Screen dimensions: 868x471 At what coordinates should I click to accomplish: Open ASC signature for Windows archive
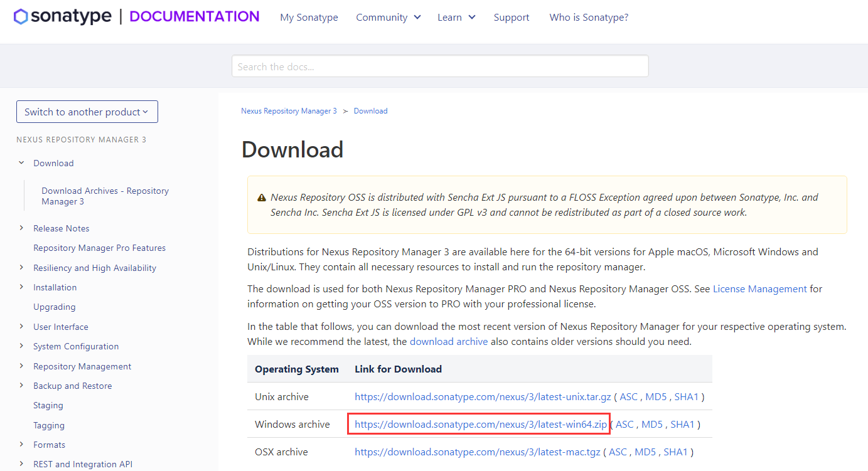tap(624, 425)
